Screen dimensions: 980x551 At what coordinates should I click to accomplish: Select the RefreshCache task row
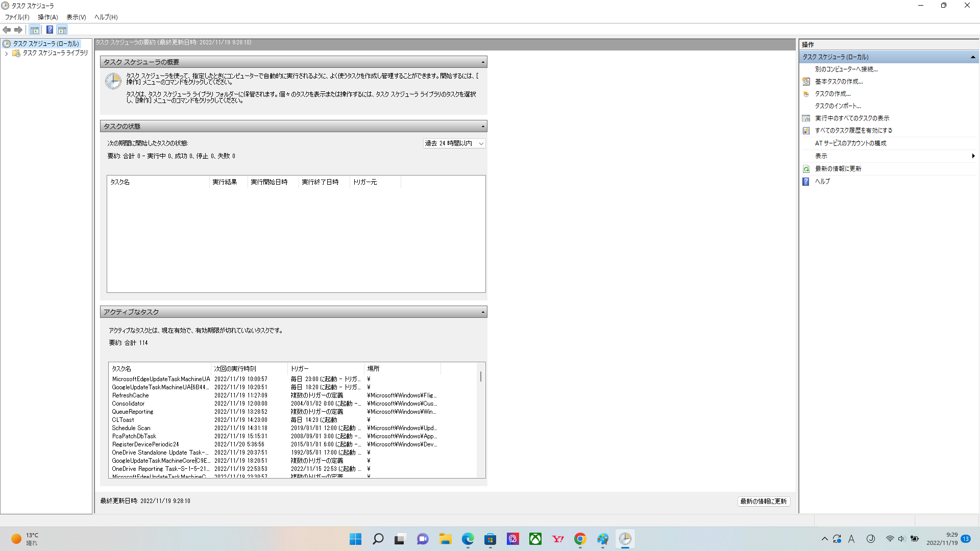point(131,395)
